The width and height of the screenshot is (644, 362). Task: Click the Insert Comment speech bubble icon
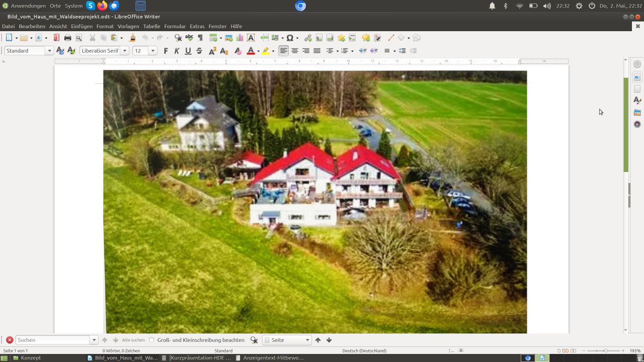point(366,38)
